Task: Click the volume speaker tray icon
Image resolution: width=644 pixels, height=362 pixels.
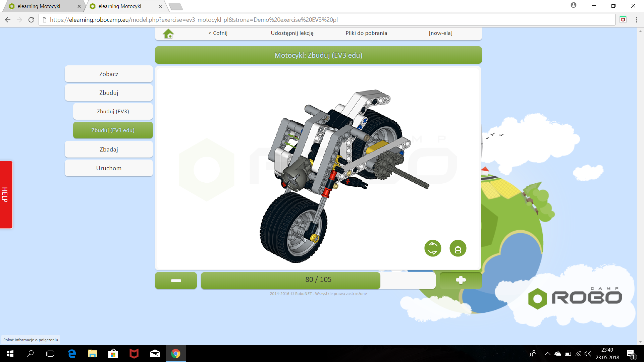Action: pos(588,354)
